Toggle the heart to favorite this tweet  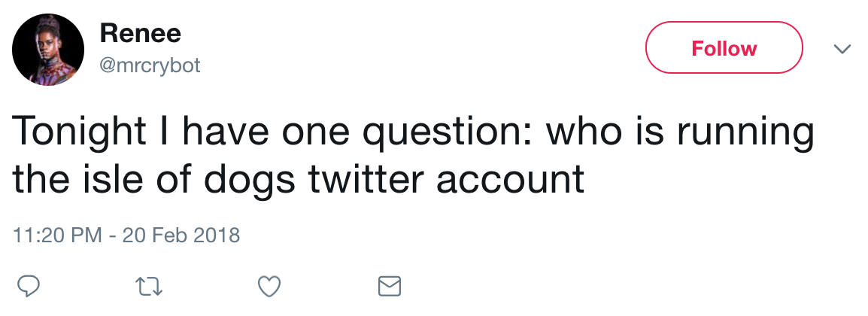269,287
